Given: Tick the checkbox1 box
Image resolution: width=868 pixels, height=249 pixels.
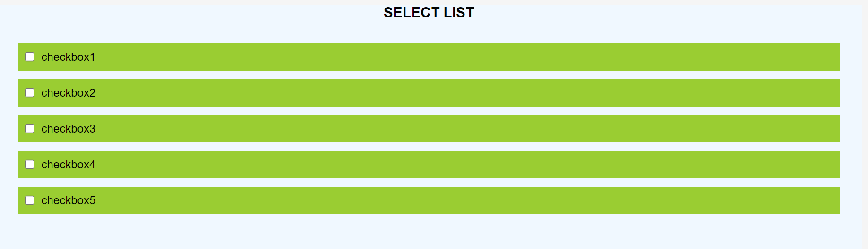Looking at the screenshot, I should click(x=30, y=57).
